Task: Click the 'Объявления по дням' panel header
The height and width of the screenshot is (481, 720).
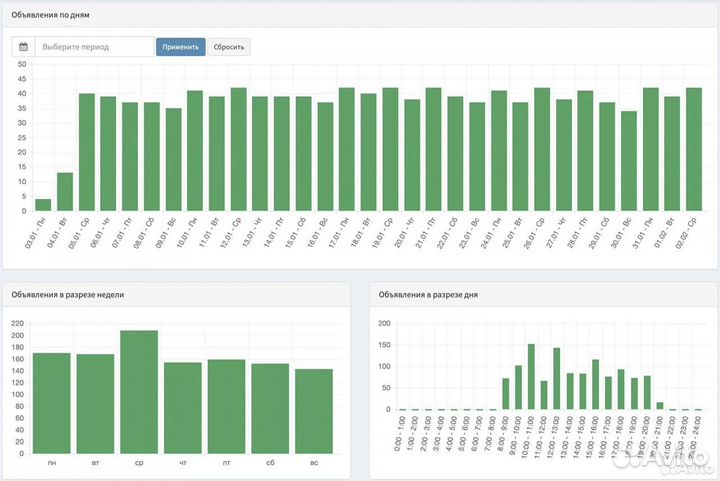Action: [x=50, y=14]
